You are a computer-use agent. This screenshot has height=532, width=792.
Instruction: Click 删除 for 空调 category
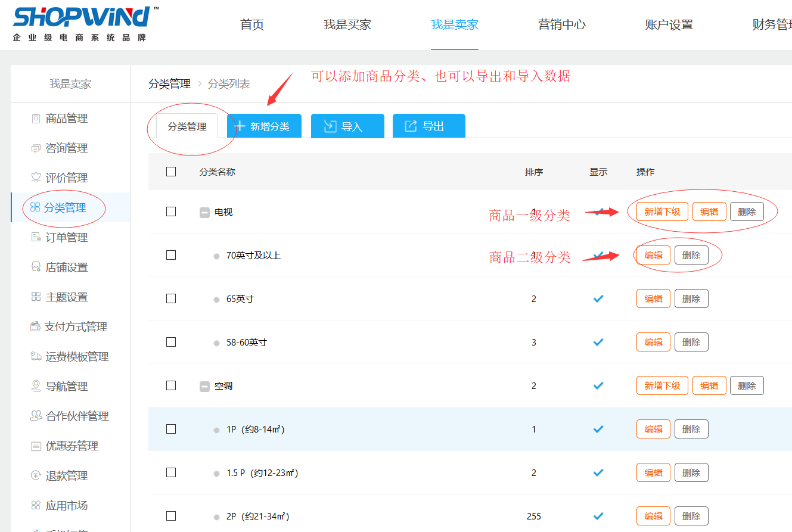coord(747,385)
